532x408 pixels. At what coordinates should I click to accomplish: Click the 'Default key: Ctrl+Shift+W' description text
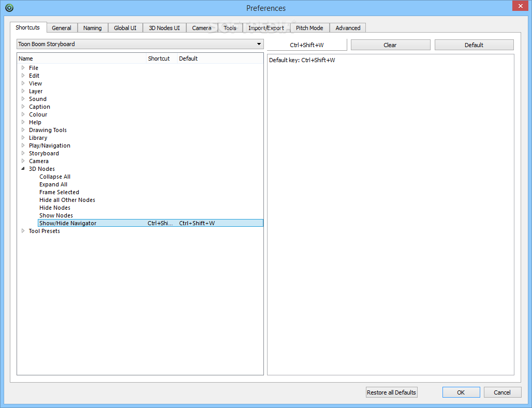pyautogui.click(x=302, y=60)
